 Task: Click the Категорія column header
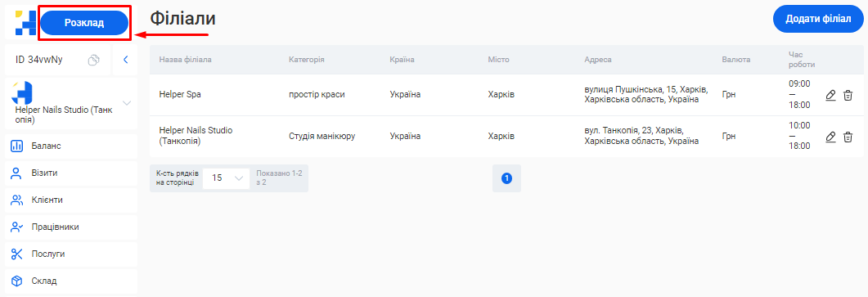coord(306,59)
